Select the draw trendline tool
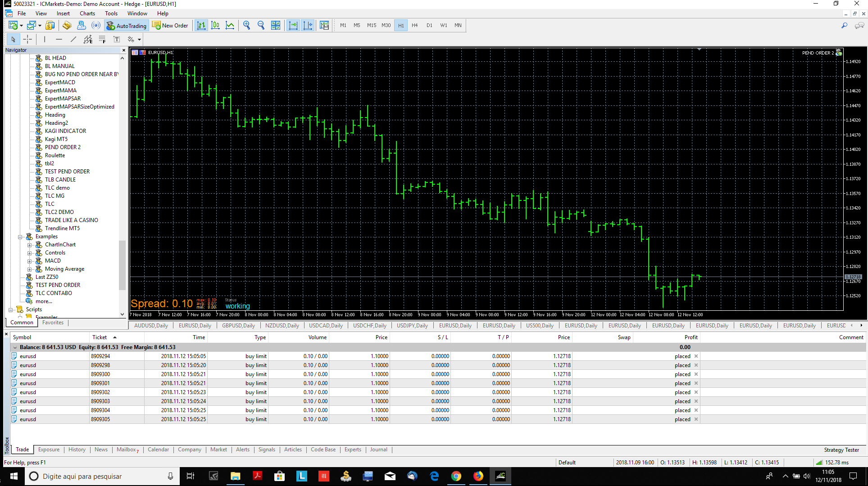 pyautogui.click(x=73, y=39)
